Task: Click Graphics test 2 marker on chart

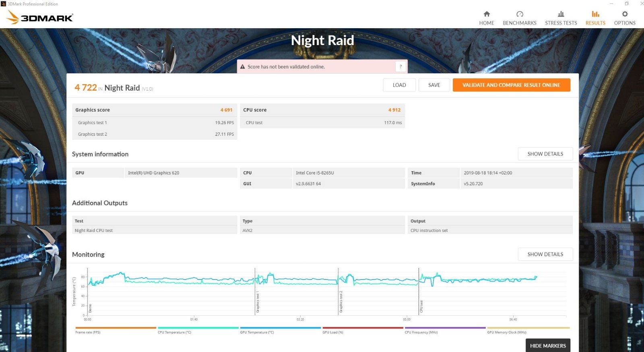Action: pyautogui.click(x=341, y=302)
